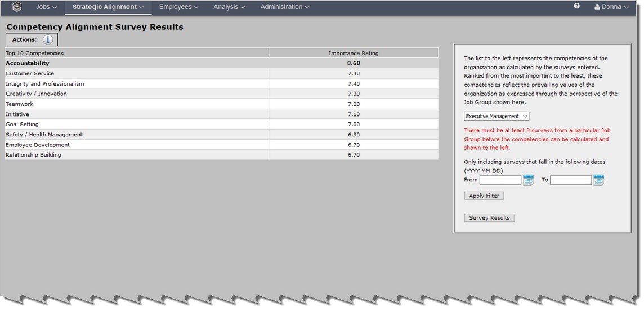
Task: Click the Top 10 Competencies column header
Action: tap(136, 53)
